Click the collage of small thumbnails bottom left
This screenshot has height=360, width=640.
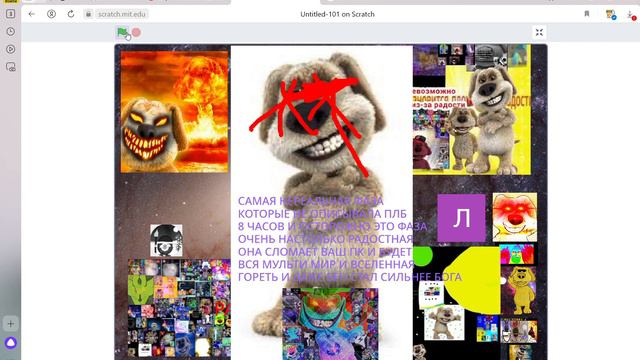point(179,308)
